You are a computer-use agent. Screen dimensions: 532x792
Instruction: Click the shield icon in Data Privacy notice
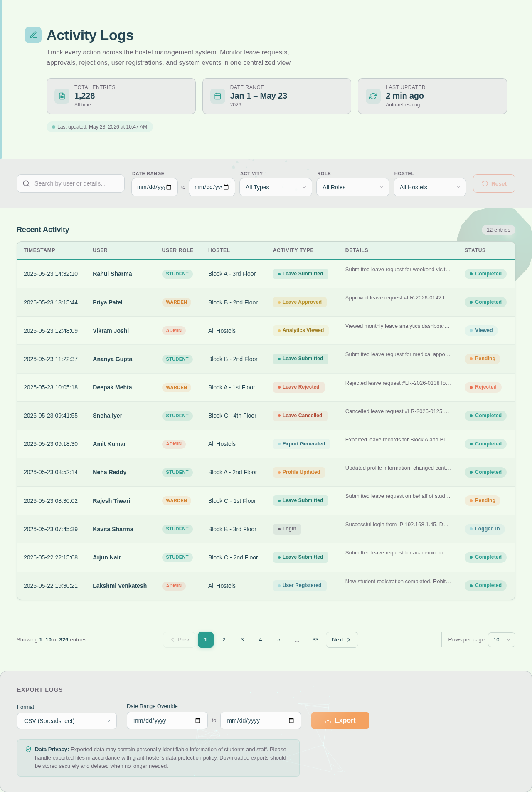pos(28,749)
